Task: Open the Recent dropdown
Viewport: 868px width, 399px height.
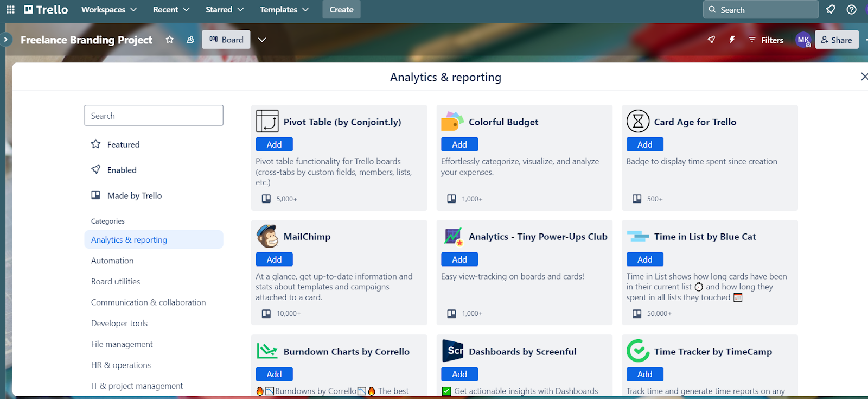Action: (x=171, y=9)
